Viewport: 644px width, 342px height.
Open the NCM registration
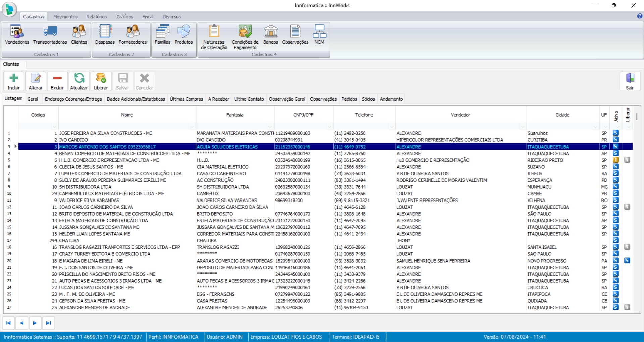click(319, 35)
